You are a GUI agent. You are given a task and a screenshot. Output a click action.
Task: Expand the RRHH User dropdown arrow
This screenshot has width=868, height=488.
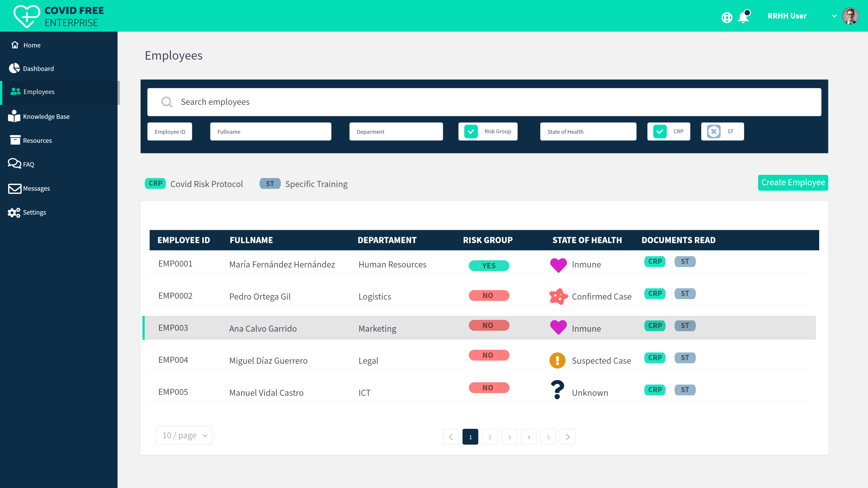click(x=834, y=16)
